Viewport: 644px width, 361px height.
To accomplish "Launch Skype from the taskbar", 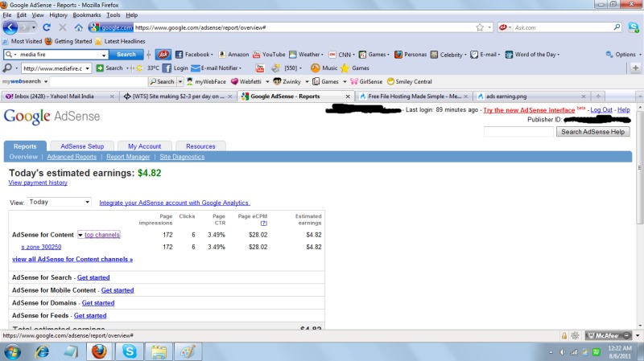I will coord(130,351).
